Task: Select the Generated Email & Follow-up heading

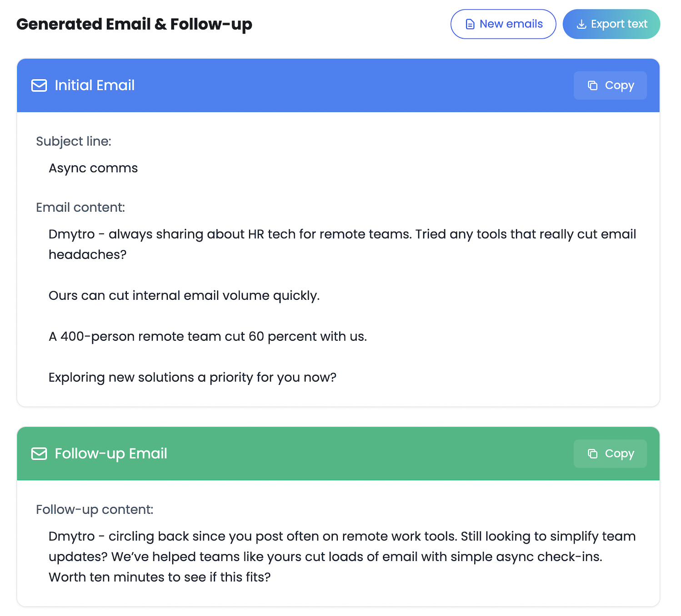Action: (x=134, y=25)
